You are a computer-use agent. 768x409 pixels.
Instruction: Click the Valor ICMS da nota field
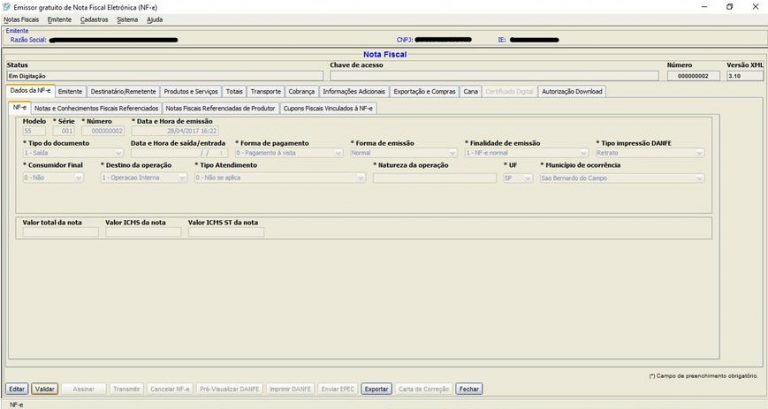pos(143,233)
